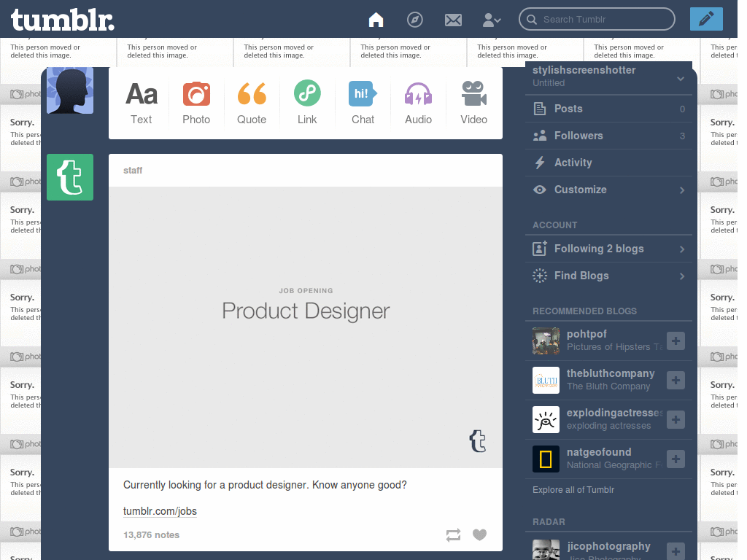This screenshot has width=747, height=560.
Task: Follow natgeofound with the plus button
Action: pyautogui.click(x=675, y=459)
